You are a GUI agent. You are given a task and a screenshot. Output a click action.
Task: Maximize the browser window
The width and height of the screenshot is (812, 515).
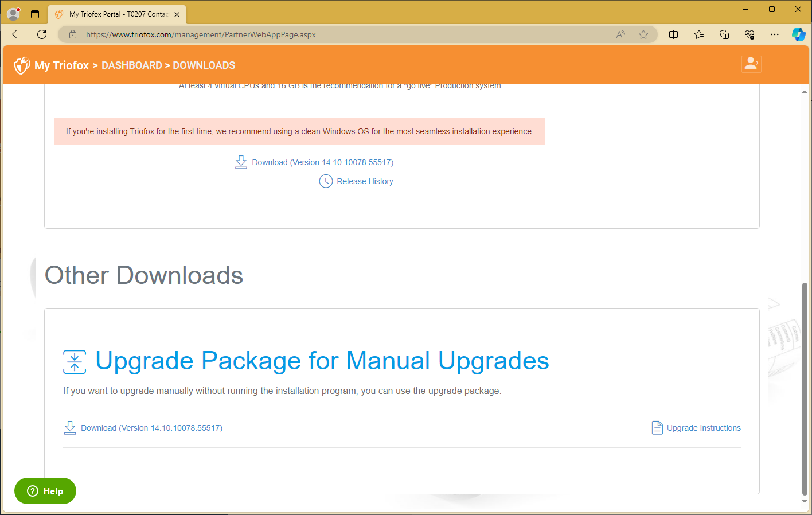pyautogui.click(x=772, y=9)
